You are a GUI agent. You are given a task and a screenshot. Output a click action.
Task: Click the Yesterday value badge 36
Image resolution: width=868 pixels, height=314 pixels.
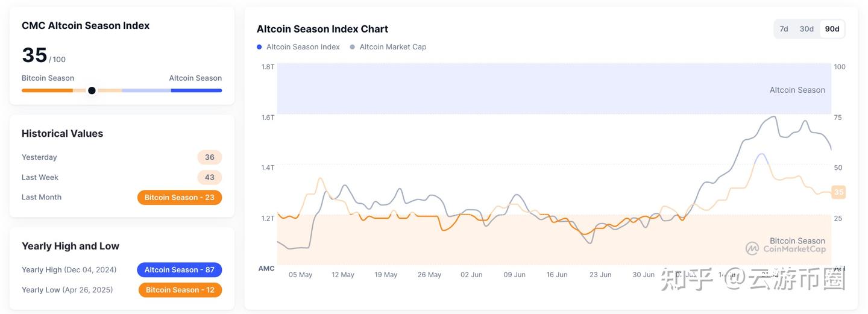pos(209,157)
